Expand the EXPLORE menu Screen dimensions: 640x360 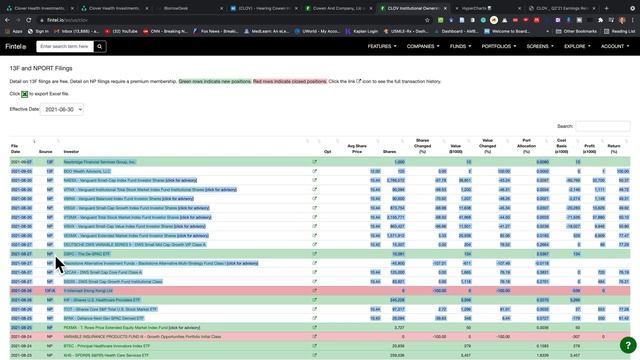point(578,47)
